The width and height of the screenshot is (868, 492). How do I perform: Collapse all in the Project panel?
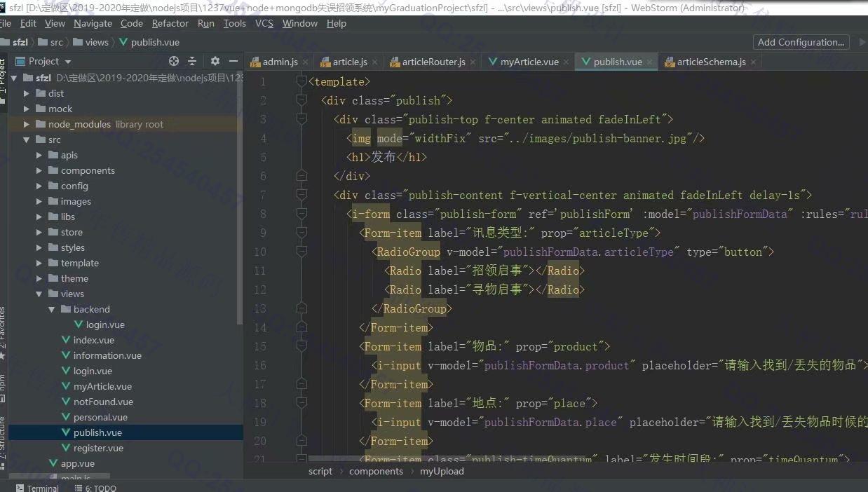coord(191,61)
